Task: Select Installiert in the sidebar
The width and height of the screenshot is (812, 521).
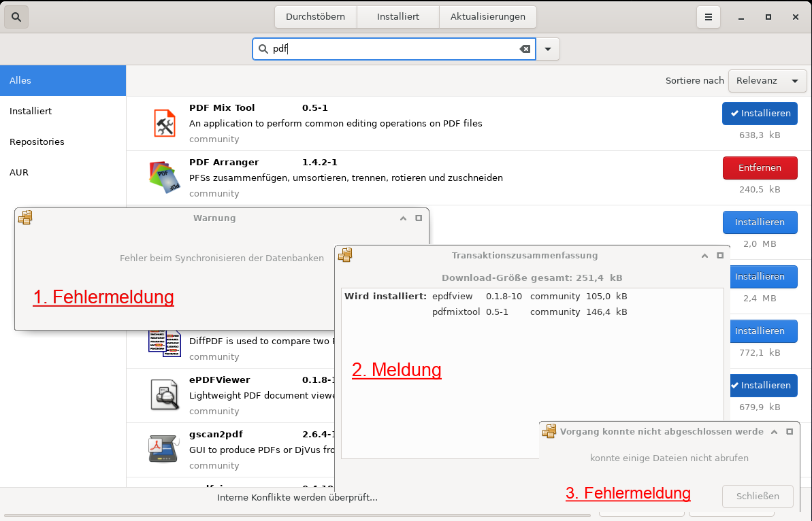Action: click(x=63, y=111)
